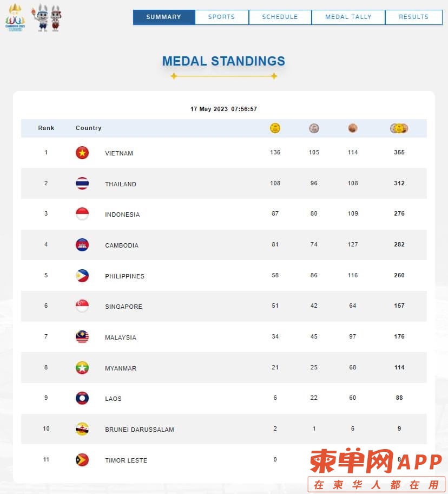The image size is (448, 494).
Task: Go to the Medal Tally tab
Action: click(348, 17)
